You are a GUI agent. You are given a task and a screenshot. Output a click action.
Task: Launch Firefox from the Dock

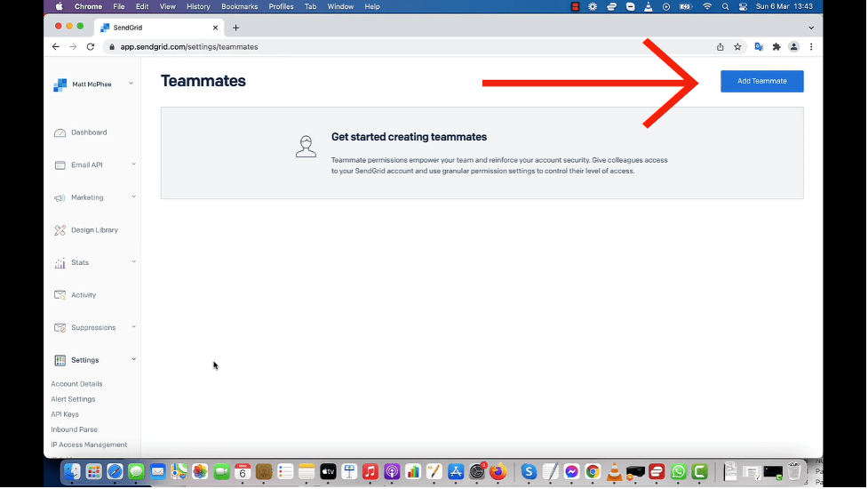tap(499, 472)
